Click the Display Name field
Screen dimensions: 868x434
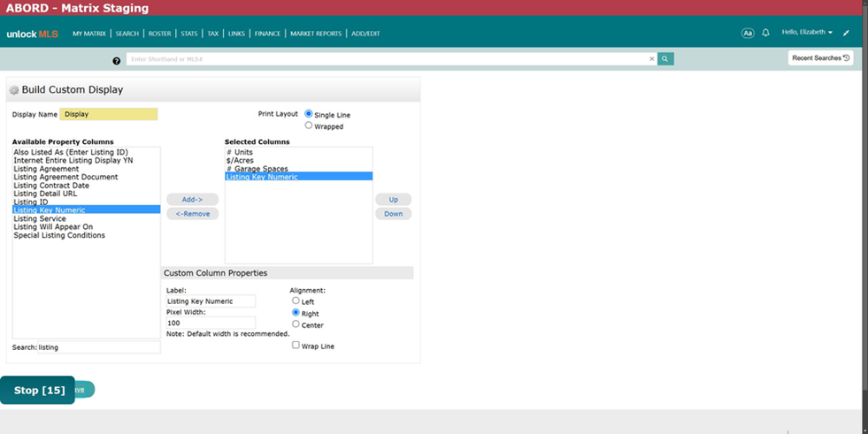tap(109, 114)
